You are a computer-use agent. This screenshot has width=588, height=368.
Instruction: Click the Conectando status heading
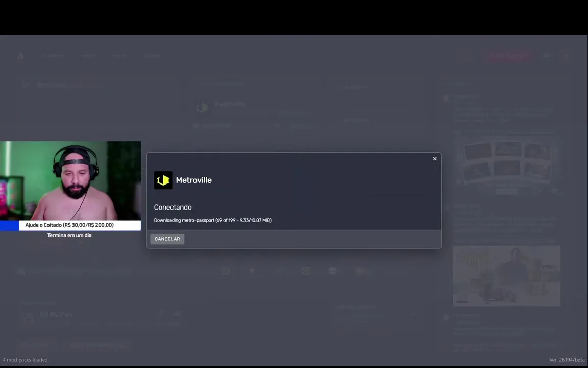coord(173,208)
